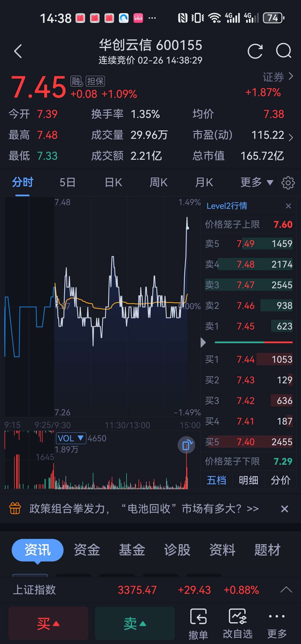Screen dimensions: 301x644
Task: Open the bottom 更多 three-dots menu
Action: (x=277, y=624)
